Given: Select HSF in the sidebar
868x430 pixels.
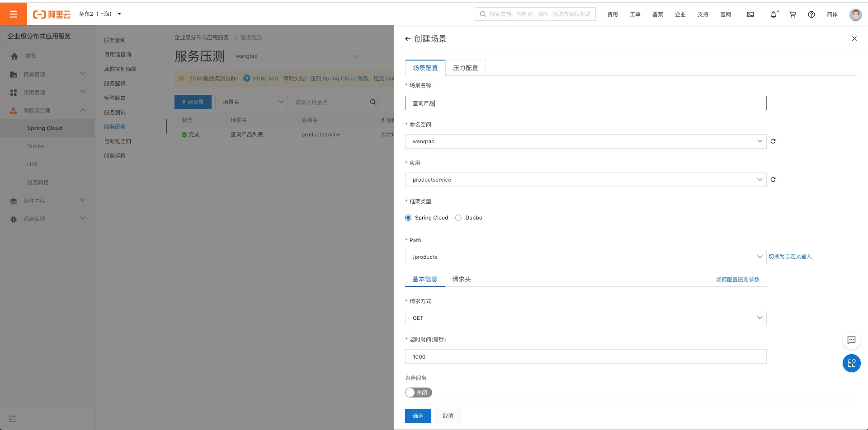Looking at the screenshot, I should tap(33, 164).
